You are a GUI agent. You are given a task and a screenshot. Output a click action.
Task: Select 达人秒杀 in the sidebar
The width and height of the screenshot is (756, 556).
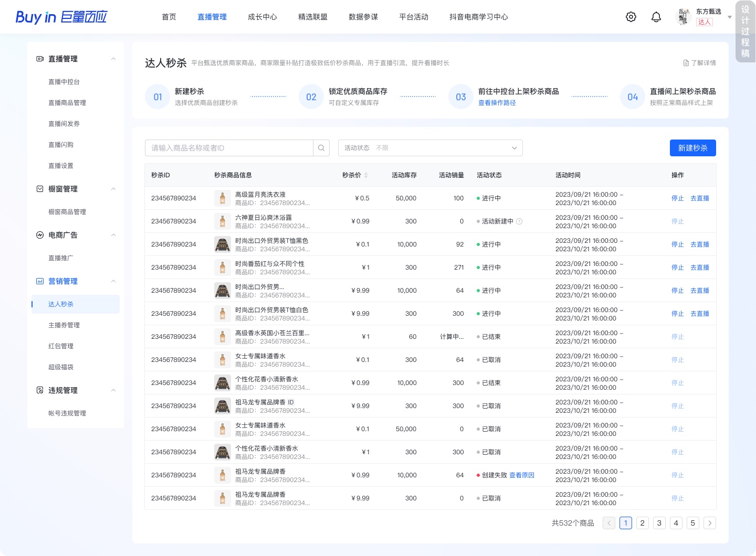76,304
